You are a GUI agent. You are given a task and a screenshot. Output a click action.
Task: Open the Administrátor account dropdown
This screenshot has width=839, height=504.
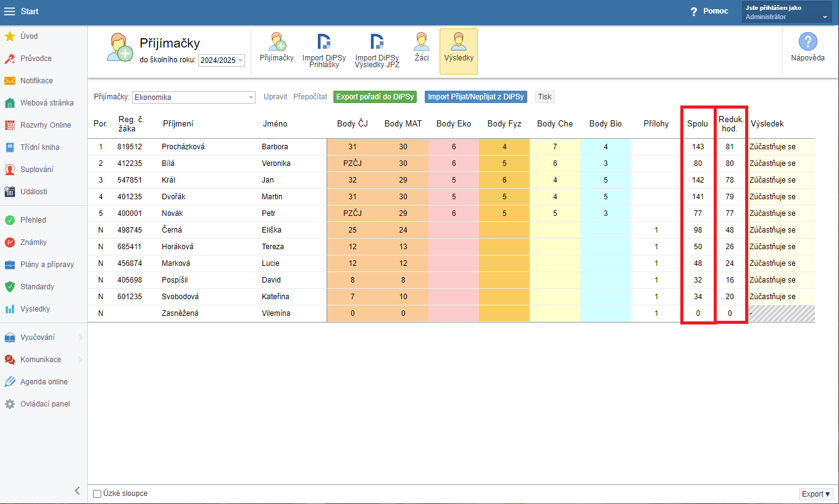coord(787,12)
